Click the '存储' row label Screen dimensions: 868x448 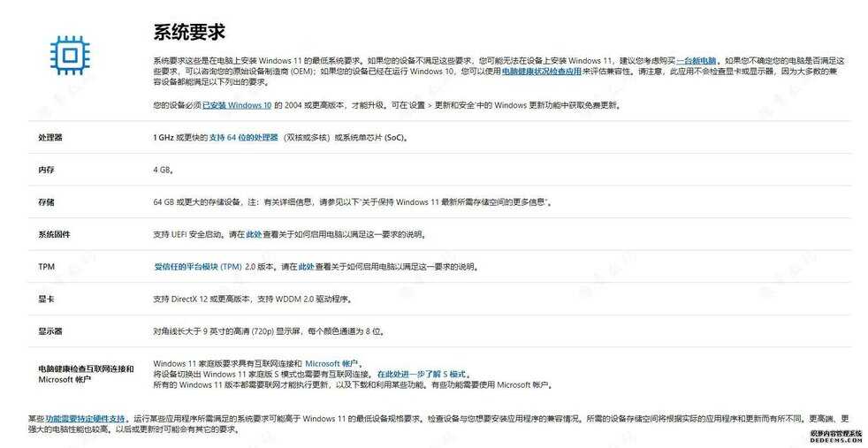pyautogui.click(x=46, y=202)
